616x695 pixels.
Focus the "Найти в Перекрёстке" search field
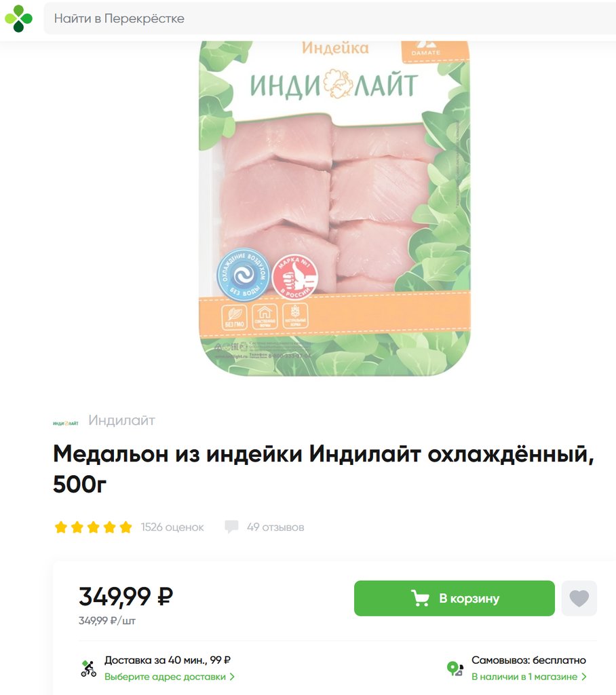(330, 18)
